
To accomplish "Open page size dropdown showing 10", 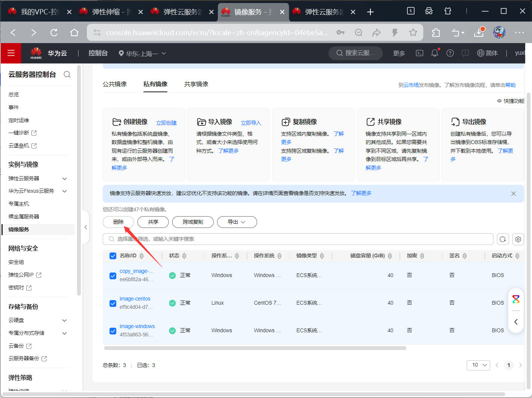I will click(478, 365).
